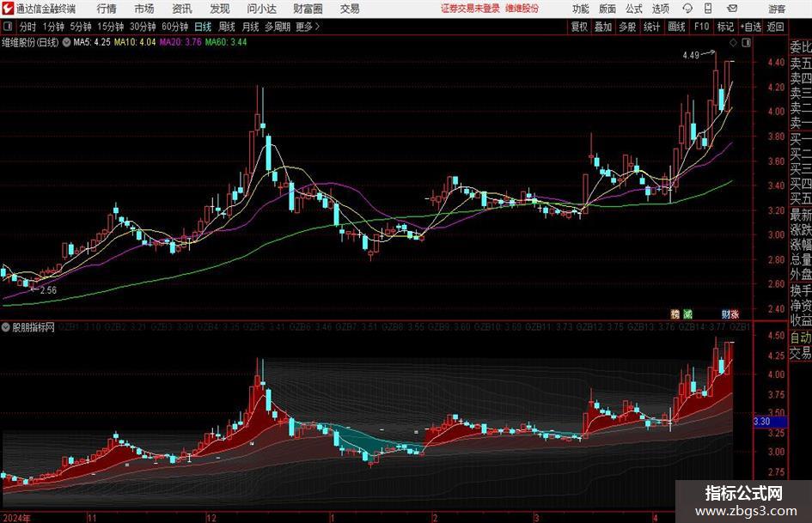812x523 pixels.
Task: Click the MA10: 4.04 indicator label
Action: [x=135, y=42]
